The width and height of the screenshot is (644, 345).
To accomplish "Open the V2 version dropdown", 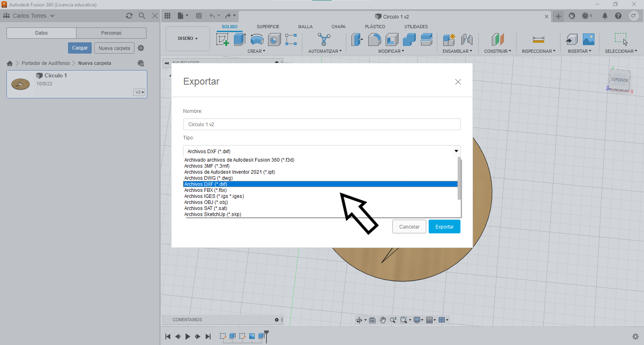I will [139, 92].
